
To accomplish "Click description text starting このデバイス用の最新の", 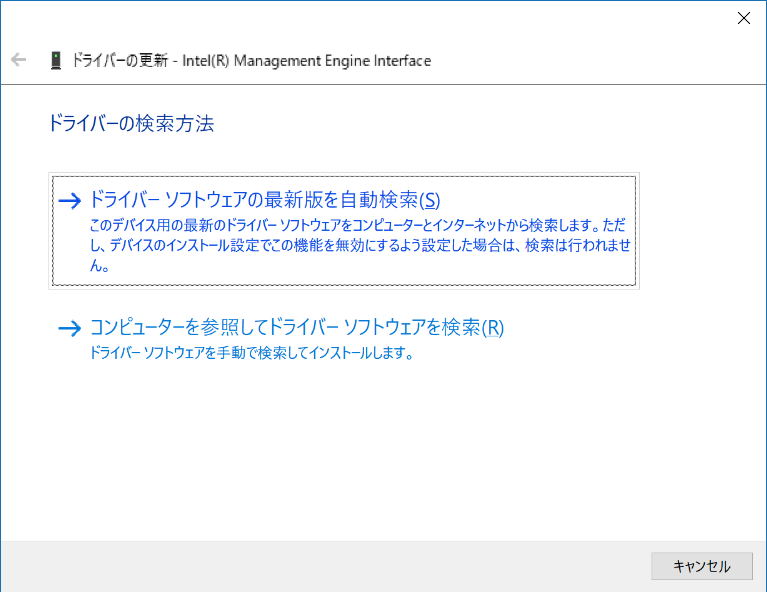I will [360, 245].
